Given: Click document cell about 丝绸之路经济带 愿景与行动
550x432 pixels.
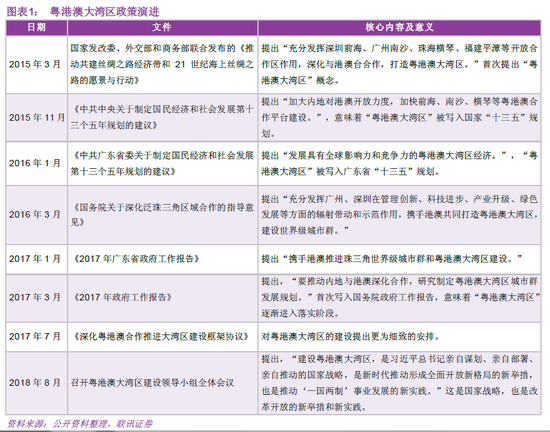Looking at the screenshot, I should coord(162,64).
